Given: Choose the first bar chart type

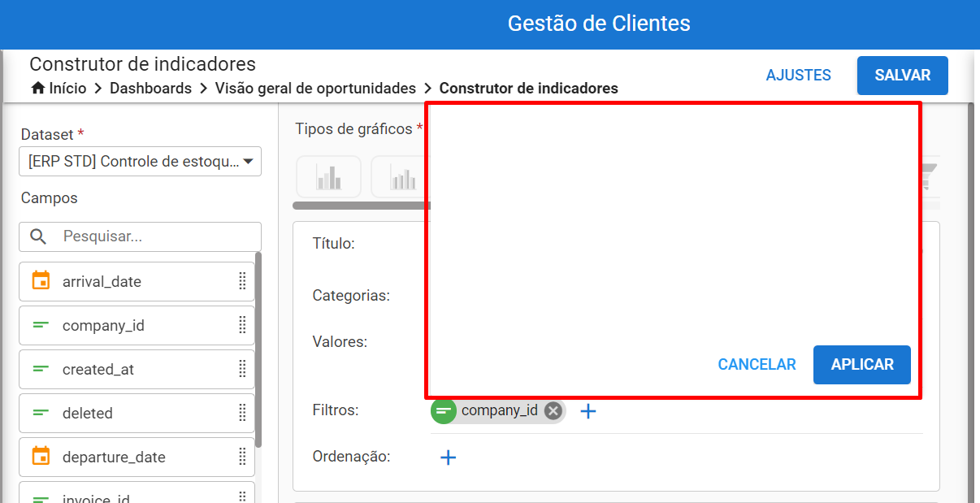Looking at the screenshot, I should point(329,177).
